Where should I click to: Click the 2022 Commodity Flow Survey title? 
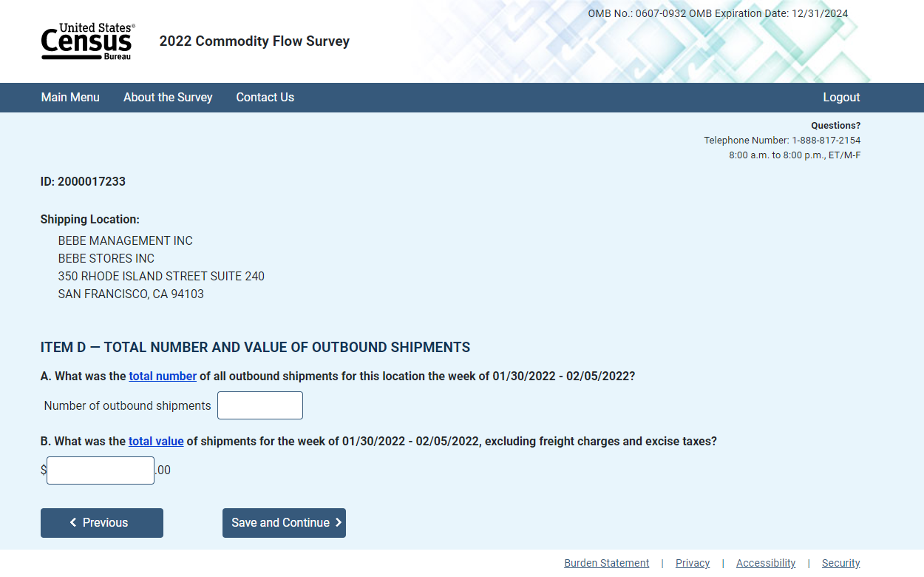pyautogui.click(x=254, y=41)
